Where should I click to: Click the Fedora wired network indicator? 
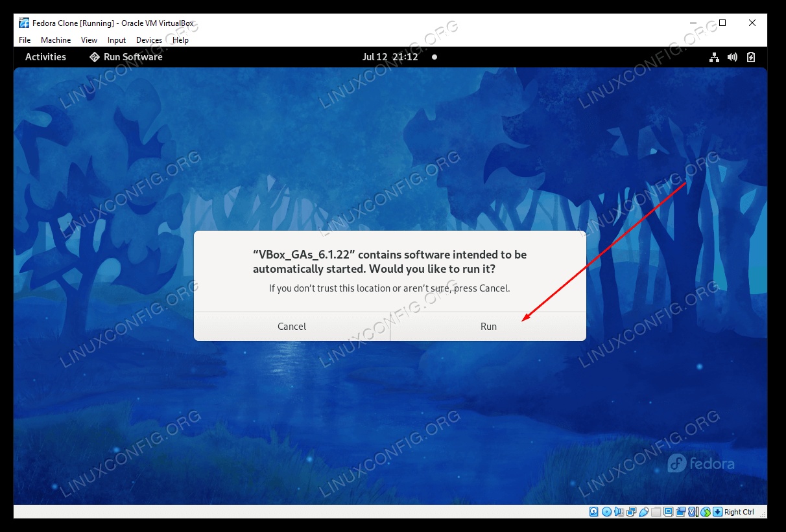pyautogui.click(x=714, y=57)
